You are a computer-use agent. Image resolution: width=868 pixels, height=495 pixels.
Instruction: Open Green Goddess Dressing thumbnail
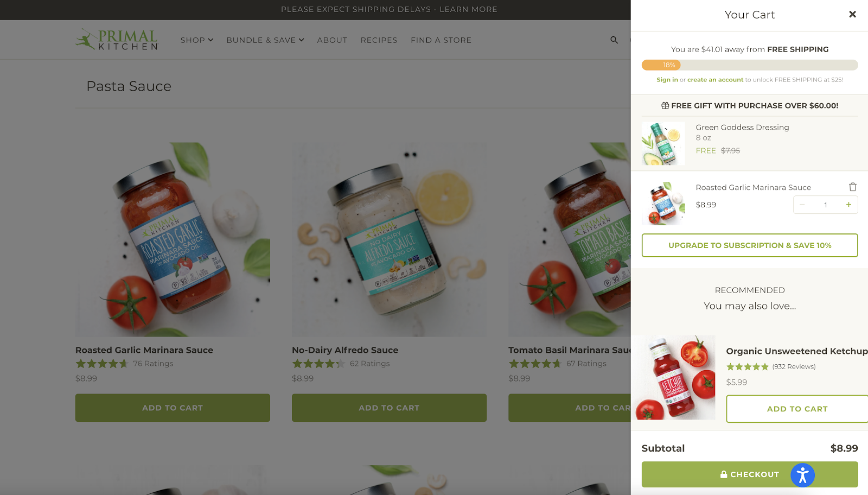pos(663,143)
